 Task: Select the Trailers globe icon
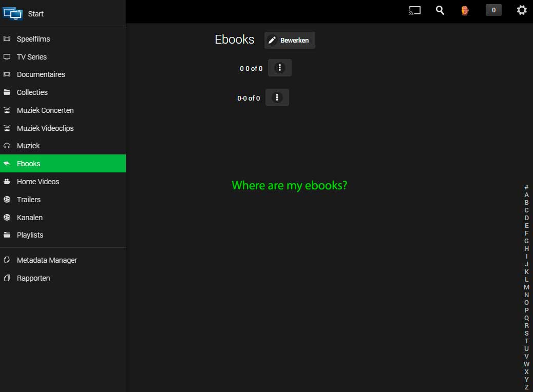pyautogui.click(x=8, y=199)
